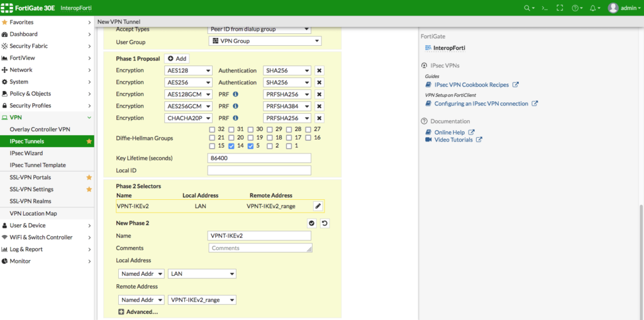Select the IPsec Wizard menu item

pos(47,153)
